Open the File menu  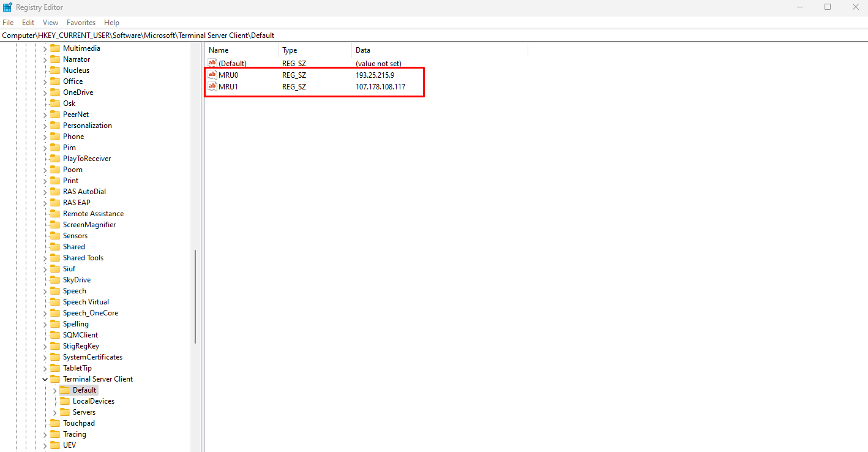(8, 23)
